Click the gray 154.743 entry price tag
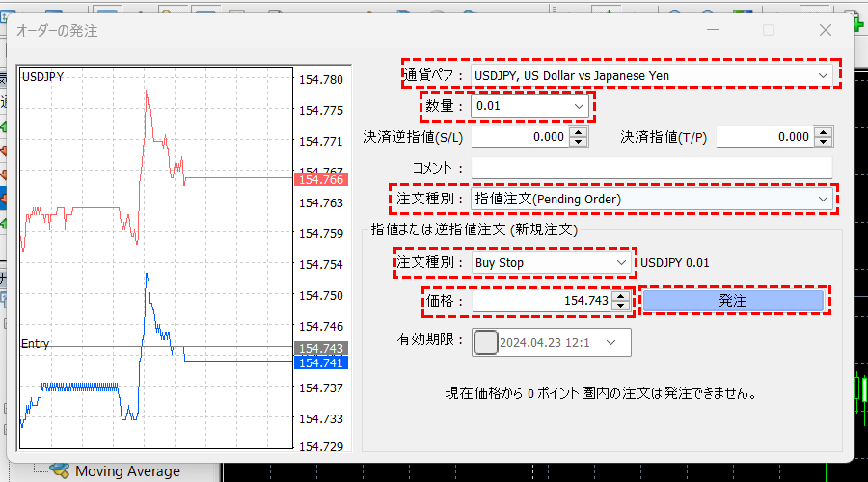 (x=321, y=349)
